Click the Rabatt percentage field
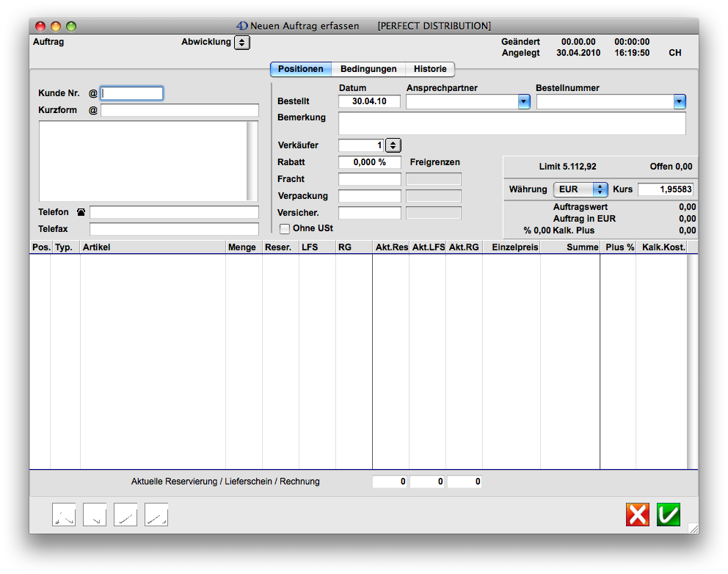Viewport: 728px width, 574px height. [x=369, y=162]
